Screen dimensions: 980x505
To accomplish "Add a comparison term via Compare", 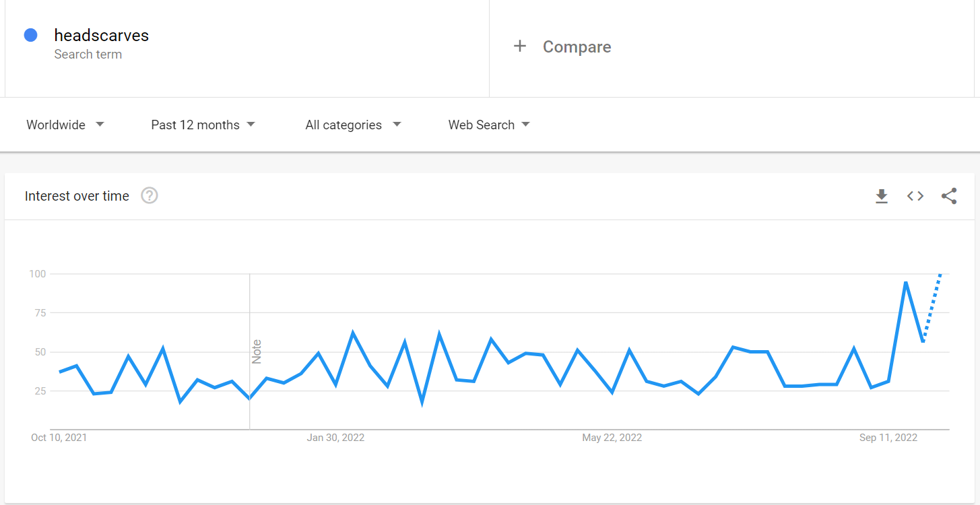I will click(x=577, y=46).
